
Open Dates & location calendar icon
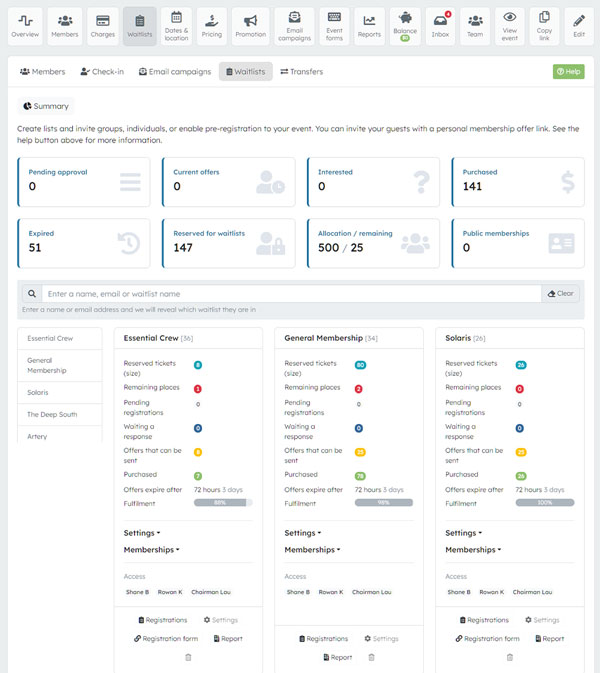click(x=176, y=26)
